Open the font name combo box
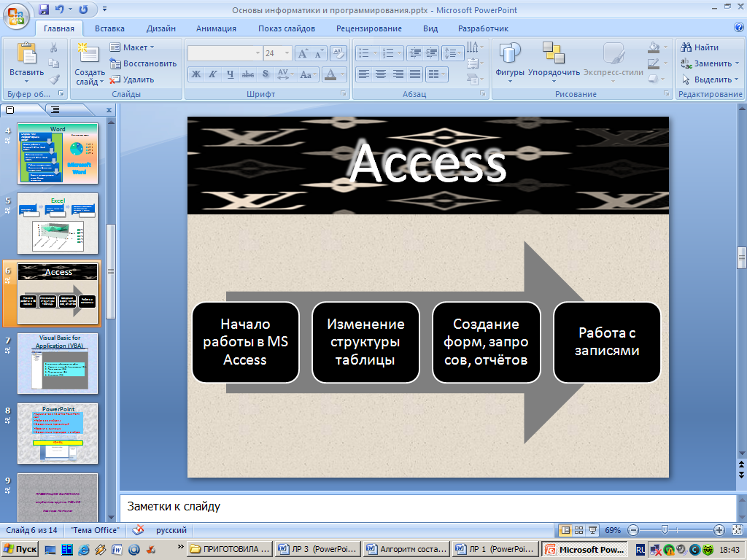747x560 pixels. pyautogui.click(x=225, y=53)
